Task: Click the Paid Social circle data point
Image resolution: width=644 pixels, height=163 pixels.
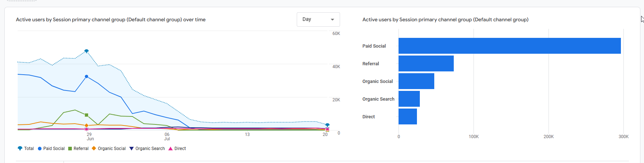Action: coord(87,76)
